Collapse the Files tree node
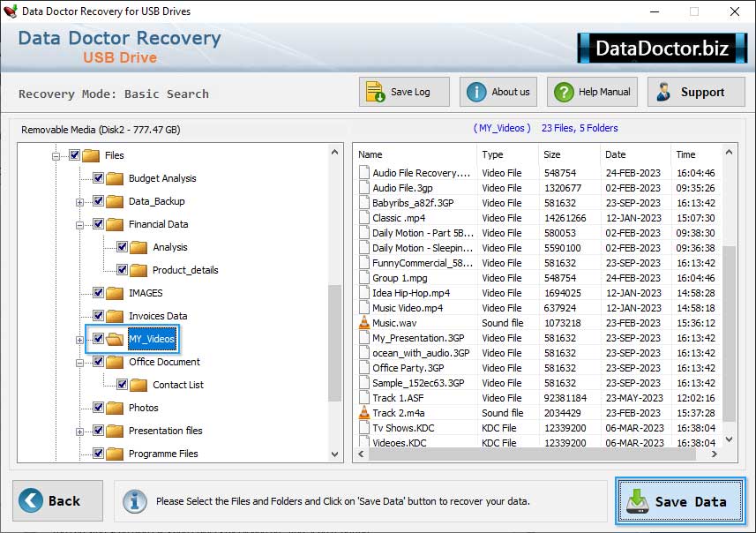Screen dimensions: 756x533 [x=56, y=156]
